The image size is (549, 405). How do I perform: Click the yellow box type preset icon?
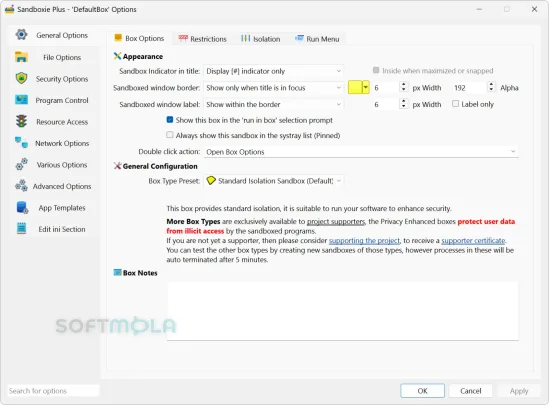point(211,181)
